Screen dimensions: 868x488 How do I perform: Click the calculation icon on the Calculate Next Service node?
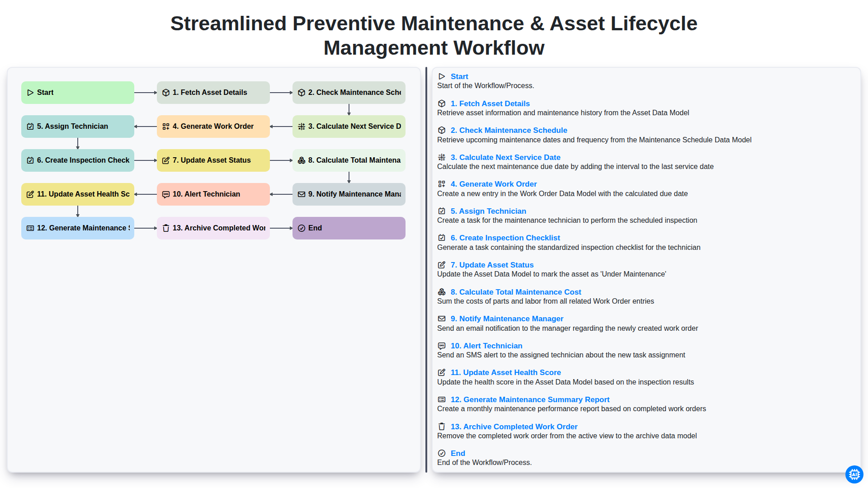[x=302, y=127]
